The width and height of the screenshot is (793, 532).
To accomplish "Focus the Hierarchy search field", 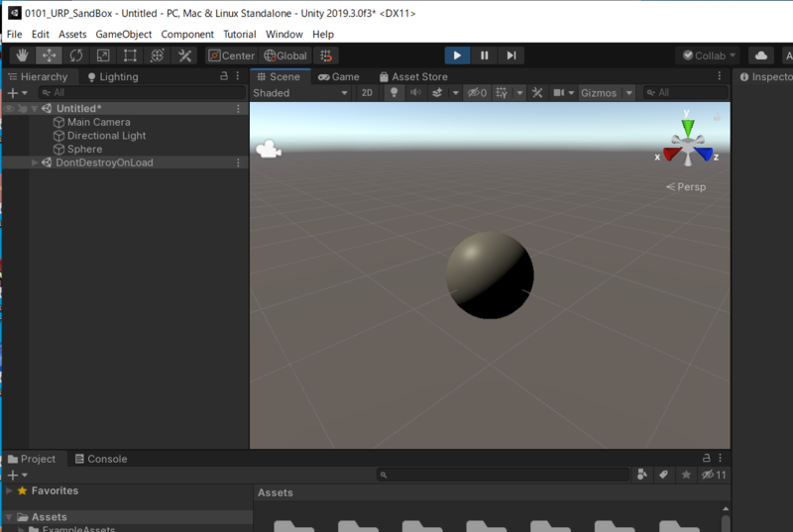I will (x=142, y=92).
